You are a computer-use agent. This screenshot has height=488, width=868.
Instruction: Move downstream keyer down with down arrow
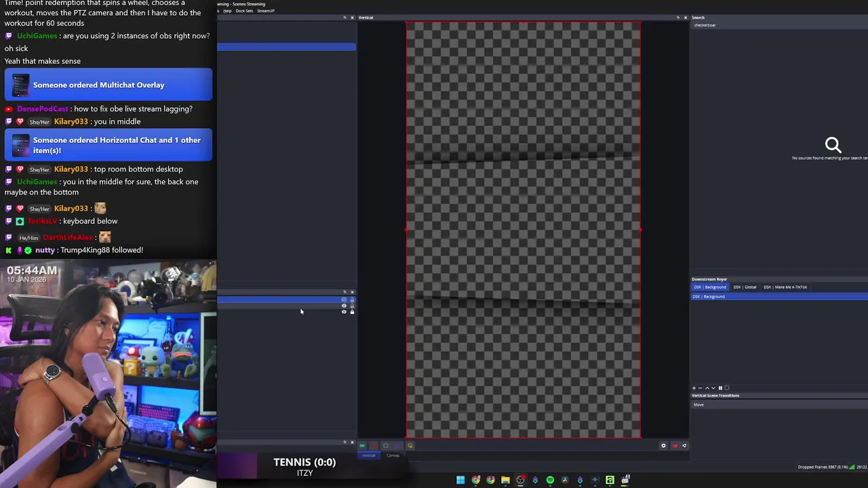click(x=713, y=388)
